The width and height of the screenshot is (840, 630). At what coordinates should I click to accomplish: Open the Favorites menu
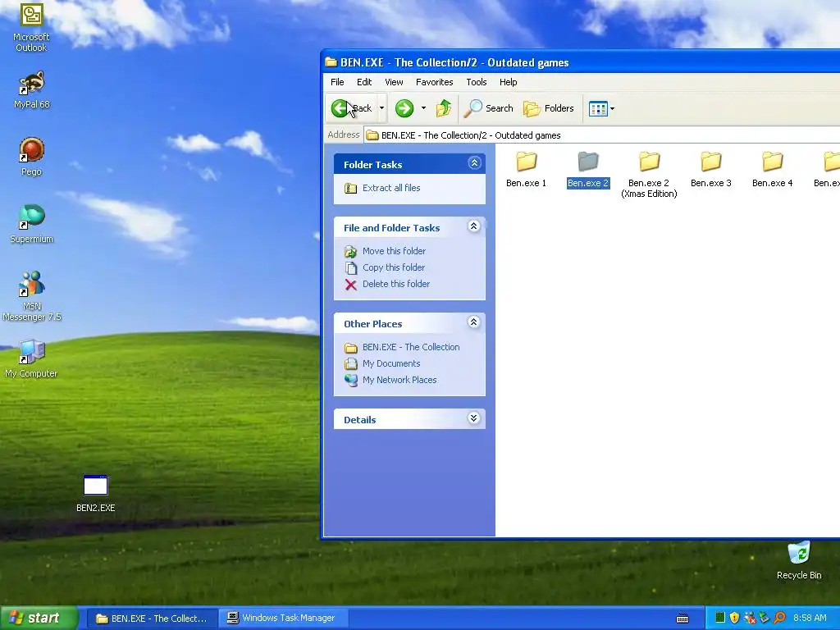click(435, 82)
